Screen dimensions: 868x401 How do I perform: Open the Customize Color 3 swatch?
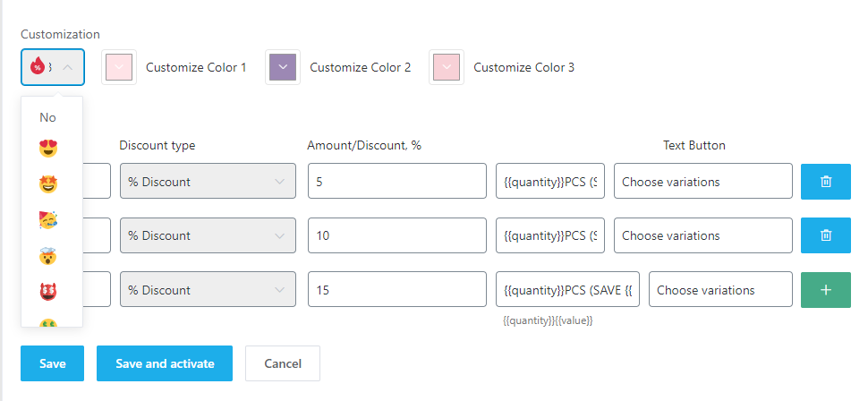pos(447,67)
